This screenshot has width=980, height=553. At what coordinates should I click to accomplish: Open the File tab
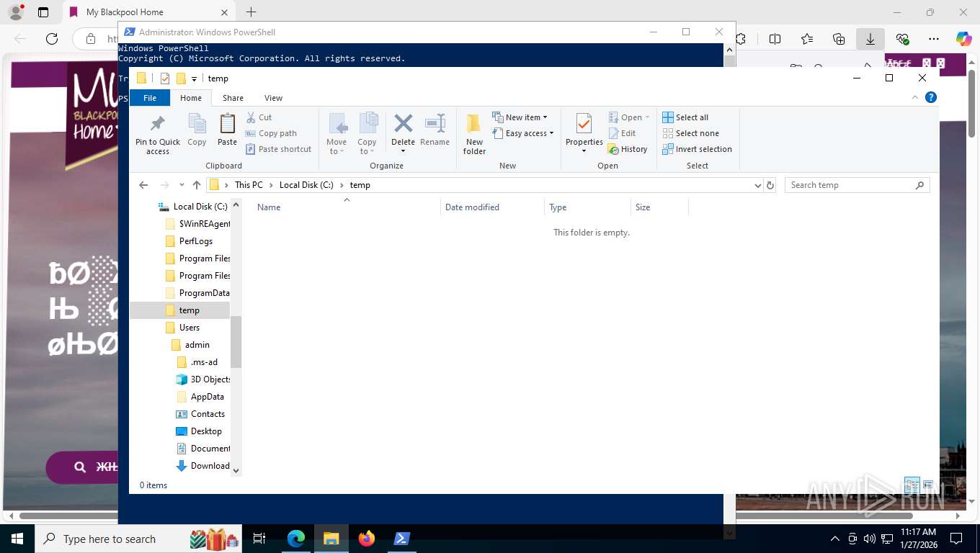point(150,98)
